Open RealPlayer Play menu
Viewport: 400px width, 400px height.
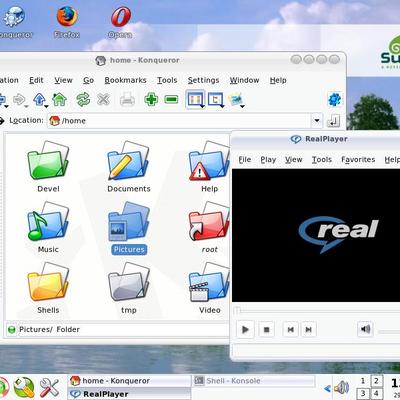[268, 160]
